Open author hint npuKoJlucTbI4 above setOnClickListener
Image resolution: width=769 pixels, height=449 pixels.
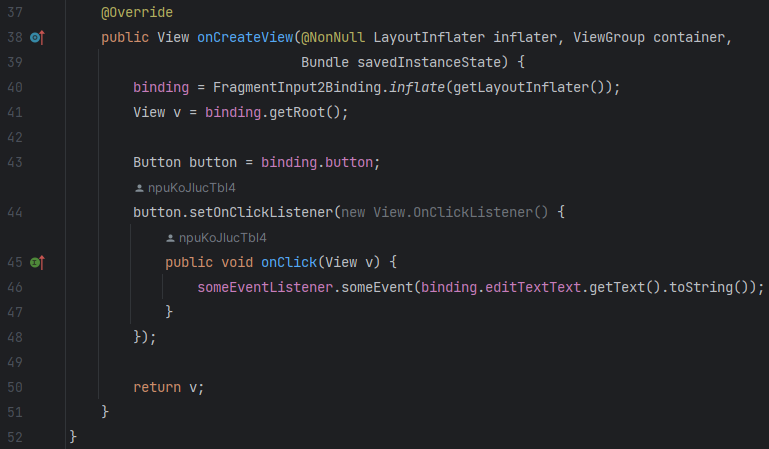coord(191,188)
